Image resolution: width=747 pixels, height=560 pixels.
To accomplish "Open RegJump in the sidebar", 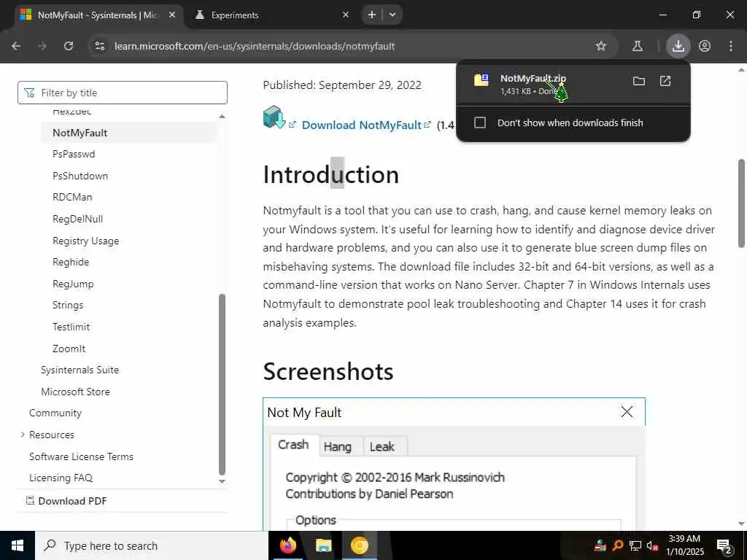I will tap(73, 284).
